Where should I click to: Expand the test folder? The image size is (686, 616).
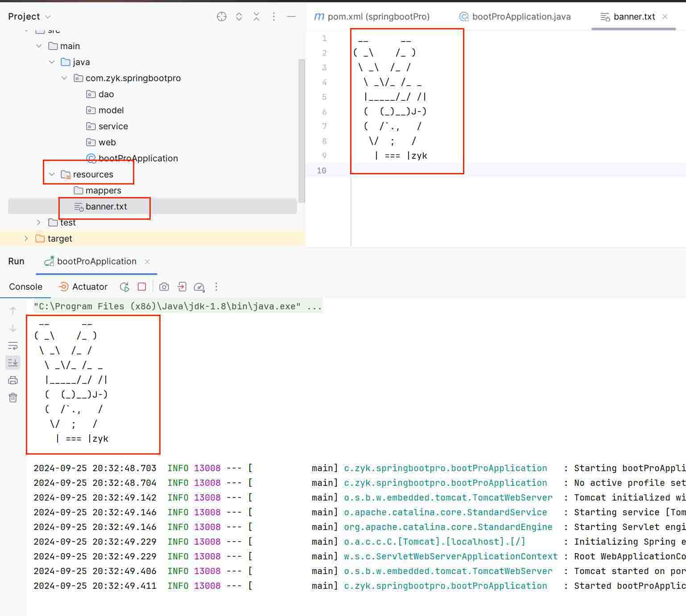click(39, 222)
